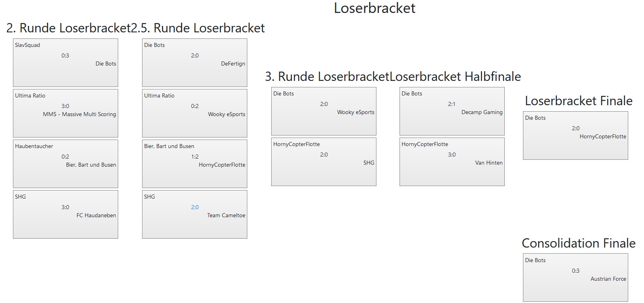The width and height of the screenshot is (644, 303).
Task: Click the 2. Runde Loserbracket heading
Action: 69,28
